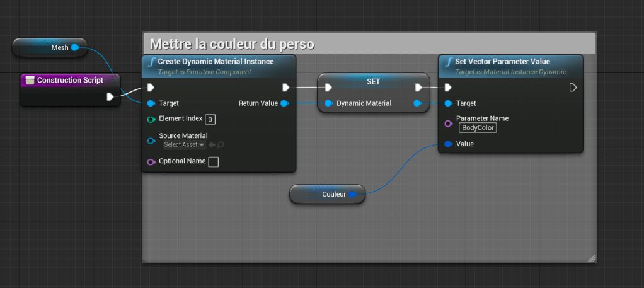The height and width of the screenshot is (288, 644).
Task: Click the BodyColor parameter name field
Action: 478,128
